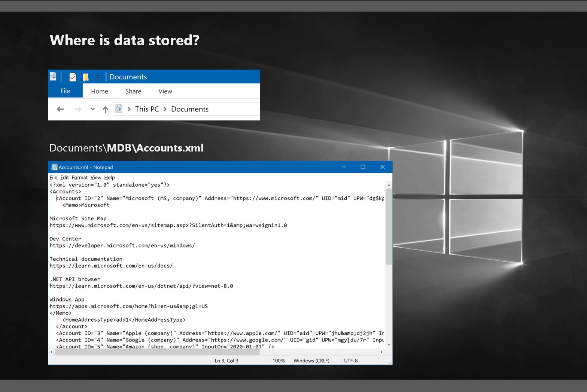Close the Accounts.xml Notepad window
This screenshot has width=587, height=392.
click(x=382, y=167)
